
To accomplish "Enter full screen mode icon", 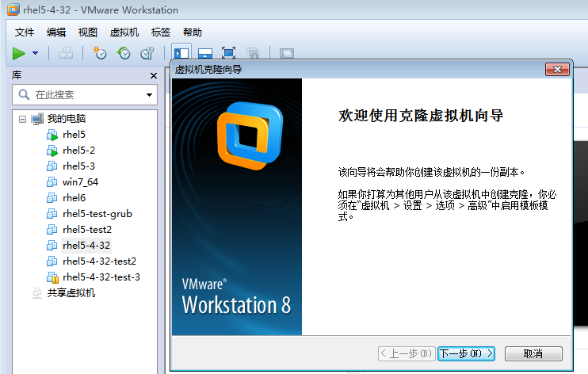I will click(x=228, y=53).
